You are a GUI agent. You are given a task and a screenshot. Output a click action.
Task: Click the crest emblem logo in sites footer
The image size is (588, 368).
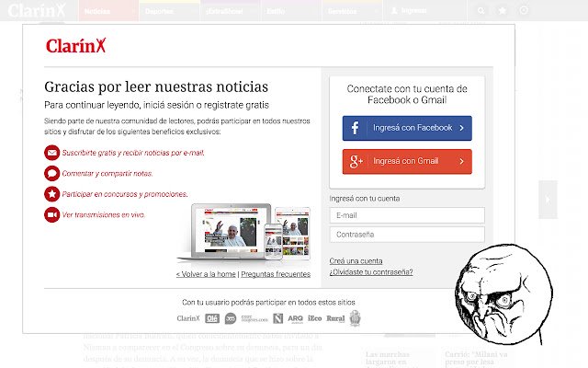tap(356, 318)
